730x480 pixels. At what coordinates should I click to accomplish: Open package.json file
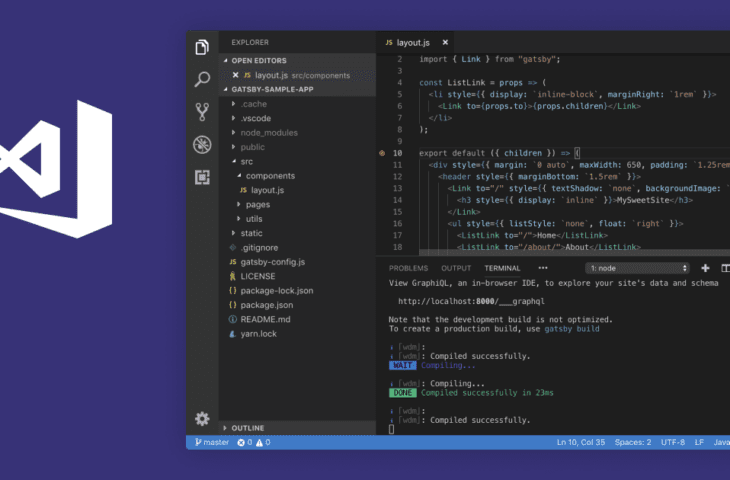coord(297,305)
